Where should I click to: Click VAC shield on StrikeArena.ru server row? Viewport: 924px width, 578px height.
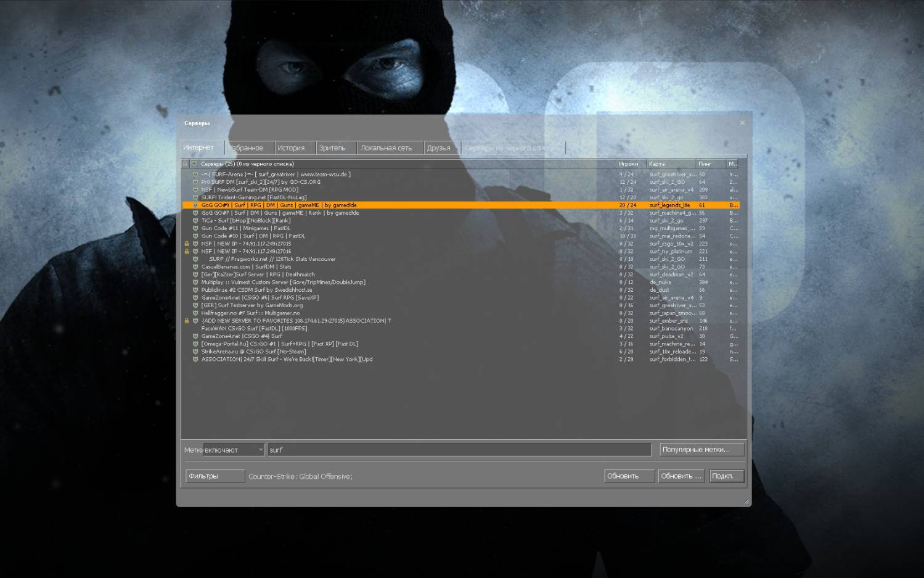click(x=195, y=352)
